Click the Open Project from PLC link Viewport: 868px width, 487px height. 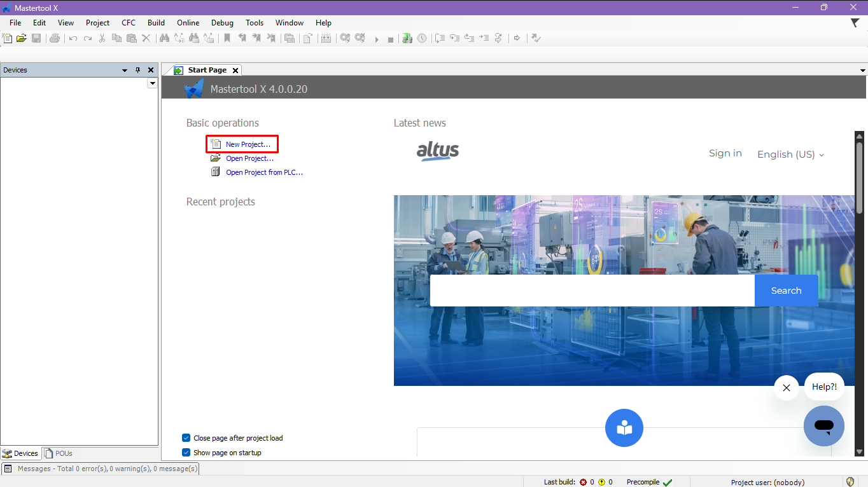pyautogui.click(x=264, y=172)
